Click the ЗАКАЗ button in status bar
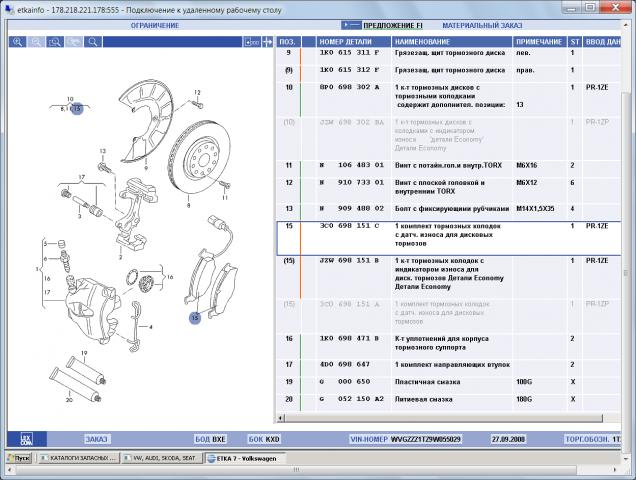The height and width of the screenshot is (480, 636). [97, 439]
